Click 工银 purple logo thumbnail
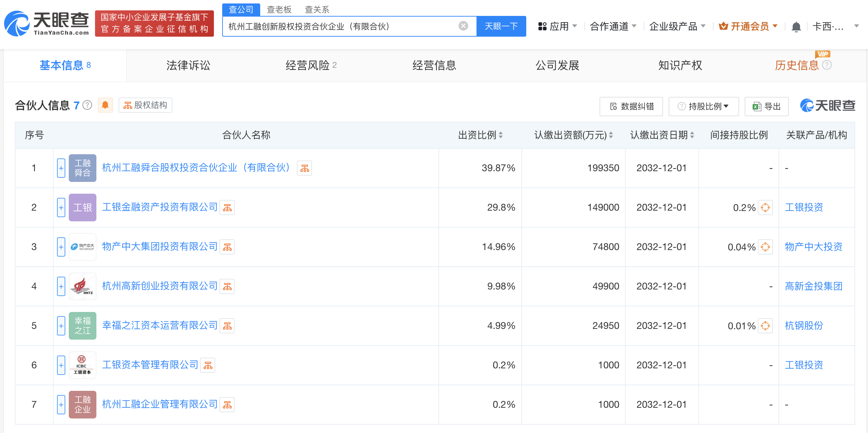 pyautogui.click(x=83, y=208)
